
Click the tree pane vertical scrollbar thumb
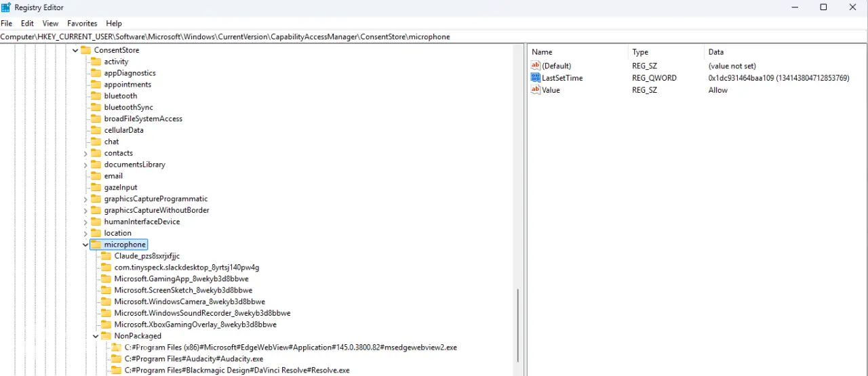tap(517, 325)
